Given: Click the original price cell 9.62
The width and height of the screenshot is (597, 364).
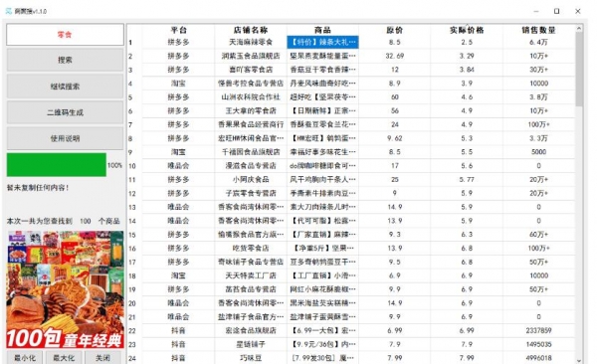Looking at the screenshot, I should point(394,138).
